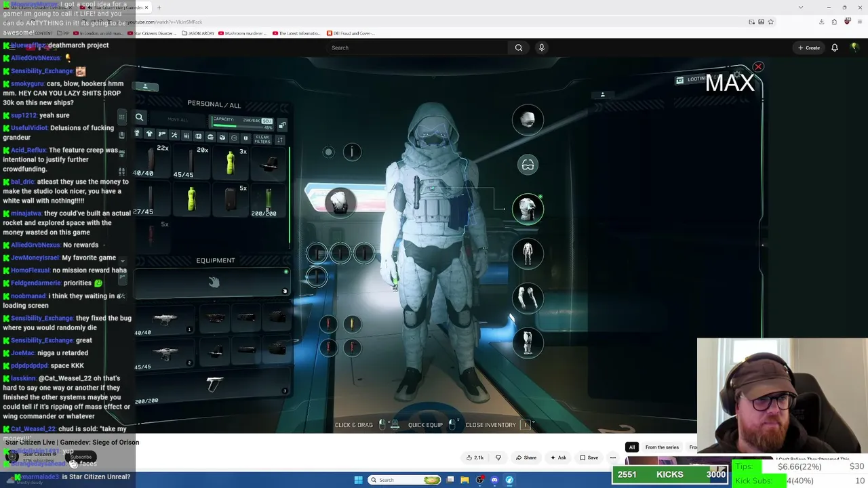868x488 pixels.
Task: Click the Ask button below video
Action: [558, 457]
